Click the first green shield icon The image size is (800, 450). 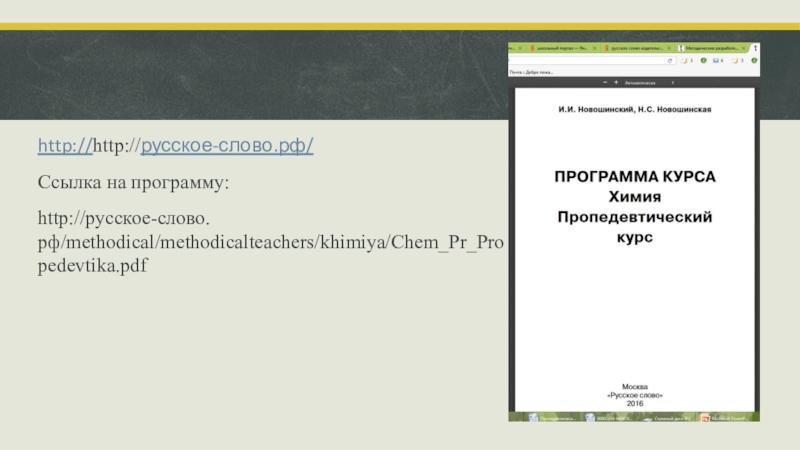(704, 61)
